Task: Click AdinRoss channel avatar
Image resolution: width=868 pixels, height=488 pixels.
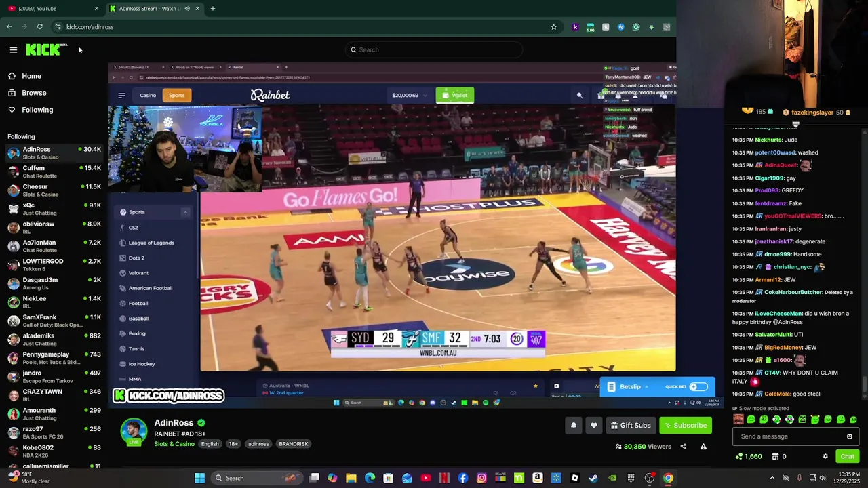Action: 134,432
